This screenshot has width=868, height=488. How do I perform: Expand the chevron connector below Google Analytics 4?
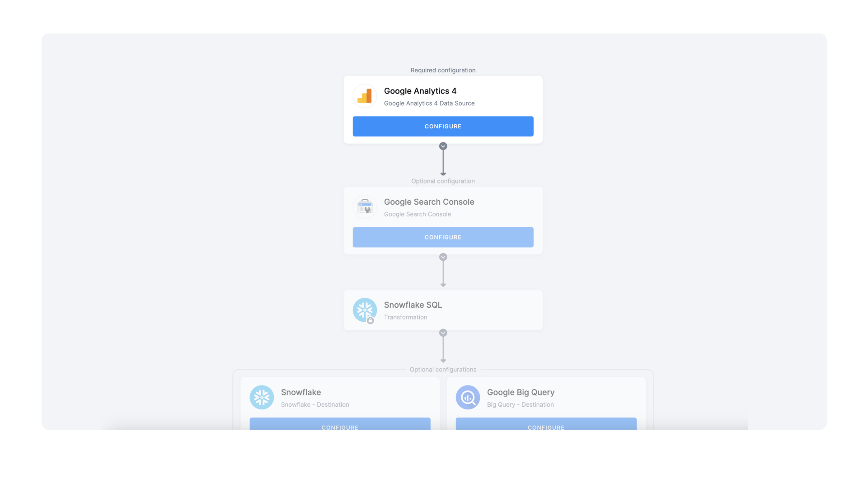[x=443, y=146]
